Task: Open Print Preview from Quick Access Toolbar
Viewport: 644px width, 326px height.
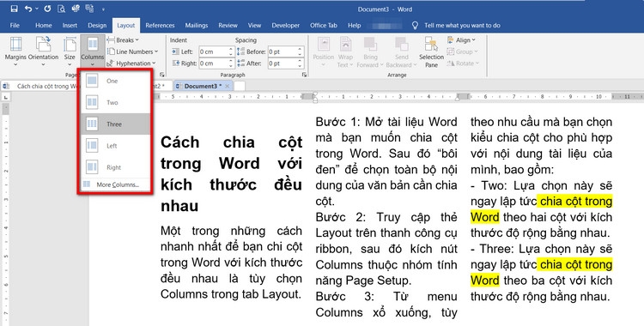Action: (62, 9)
